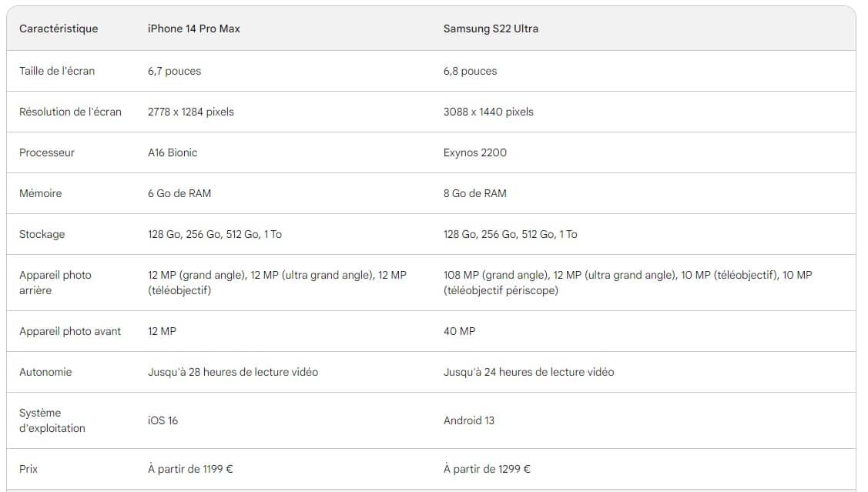Click the iOS 16 cell
This screenshot has height=492, width=868.
(163, 420)
